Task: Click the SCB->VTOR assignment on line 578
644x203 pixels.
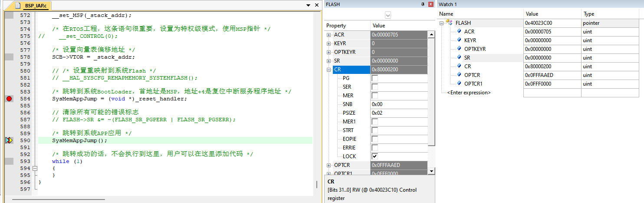Action: 93,57
